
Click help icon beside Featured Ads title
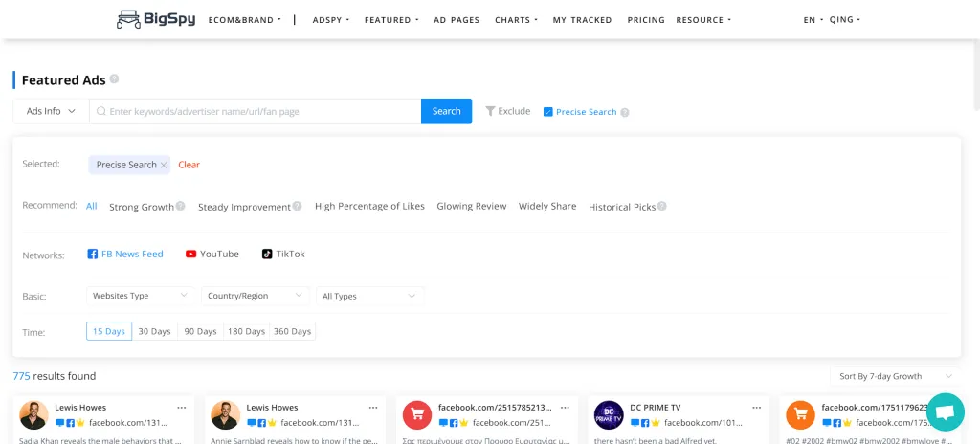(x=114, y=79)
